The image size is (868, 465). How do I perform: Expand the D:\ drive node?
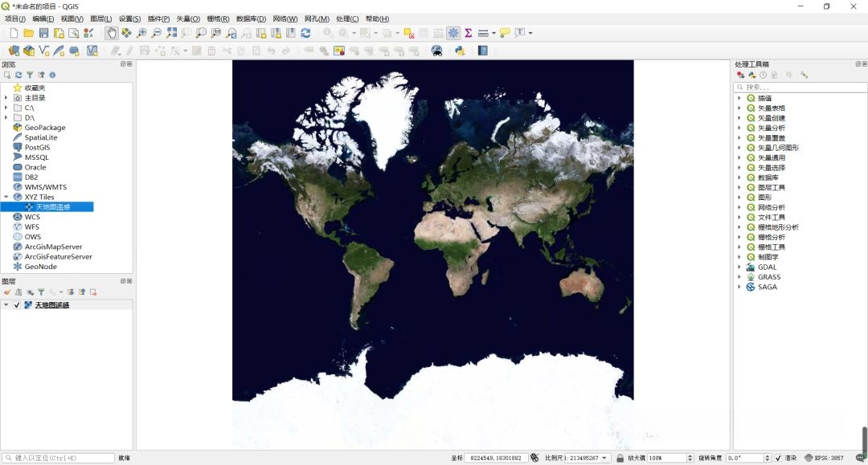coord(6,118)
